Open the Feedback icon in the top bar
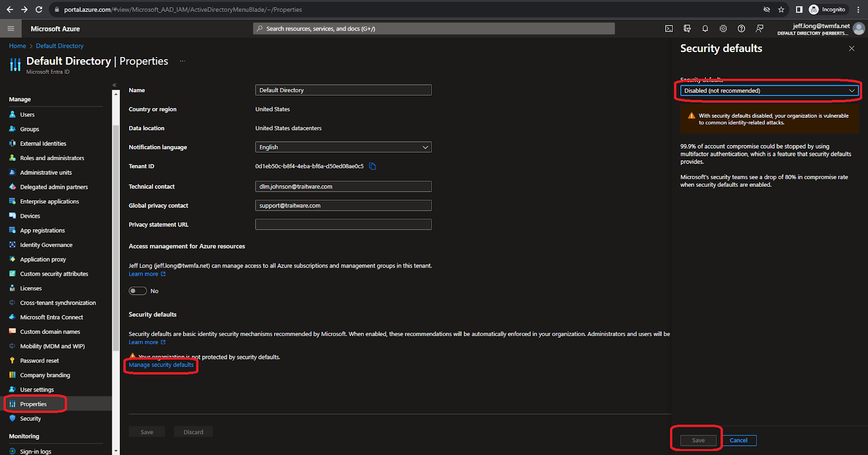Viewport: 868px width, 455px height. point(759,29)
